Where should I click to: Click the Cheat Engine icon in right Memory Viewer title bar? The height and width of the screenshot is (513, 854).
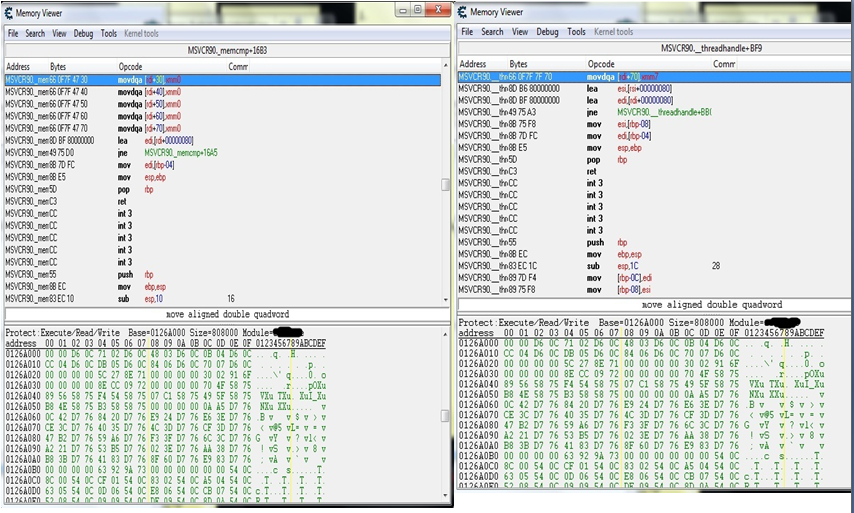point(462,12)
